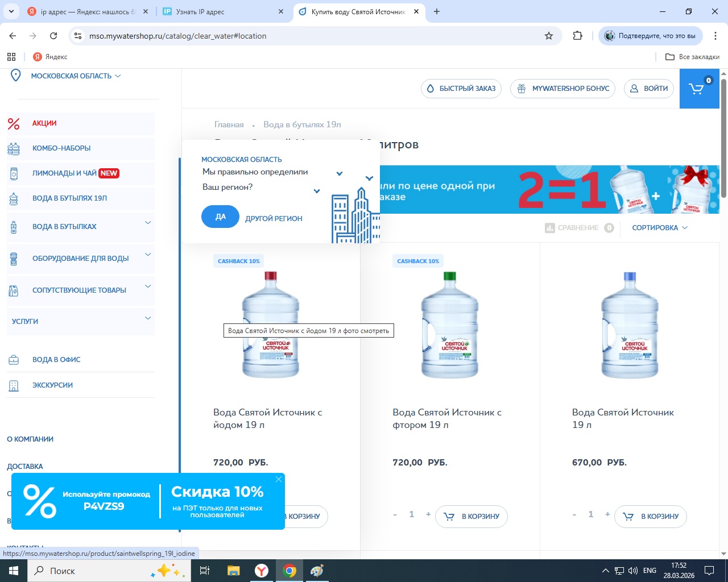Switch to the 'ip адрес — Яндекс' tab
728x582 pixels.
tap(88, 11)
